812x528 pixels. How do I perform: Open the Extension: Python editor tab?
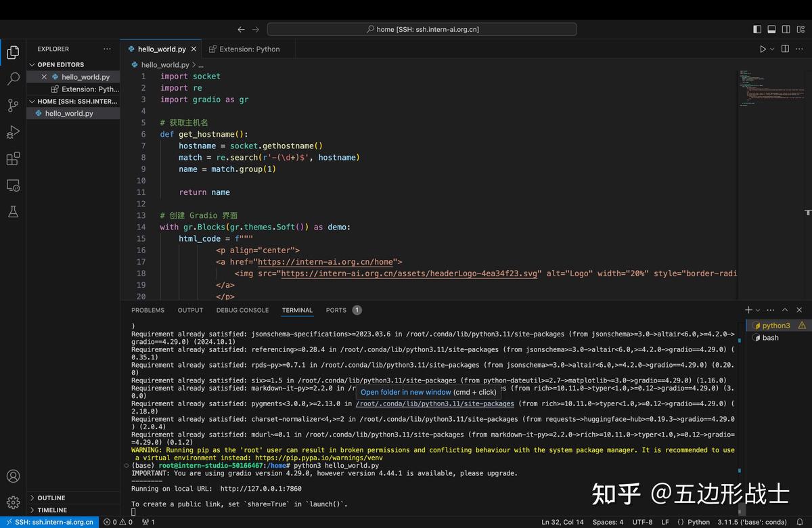pos(249,49)
